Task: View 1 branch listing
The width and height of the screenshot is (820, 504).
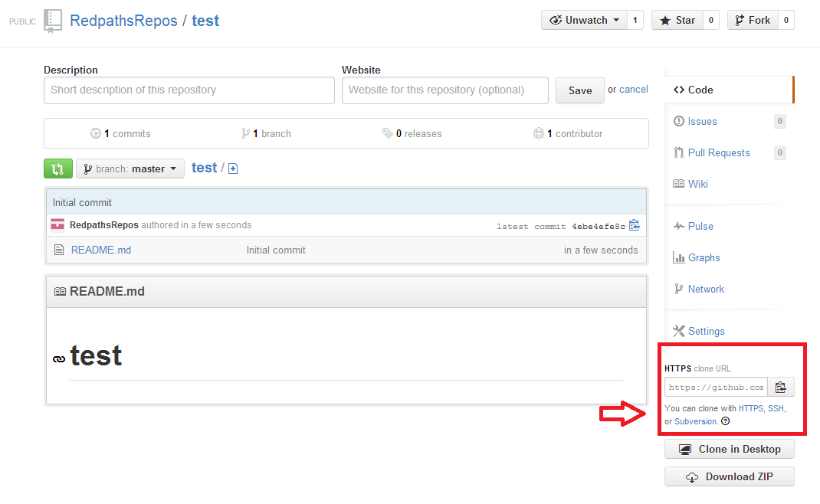Action: 266,134
